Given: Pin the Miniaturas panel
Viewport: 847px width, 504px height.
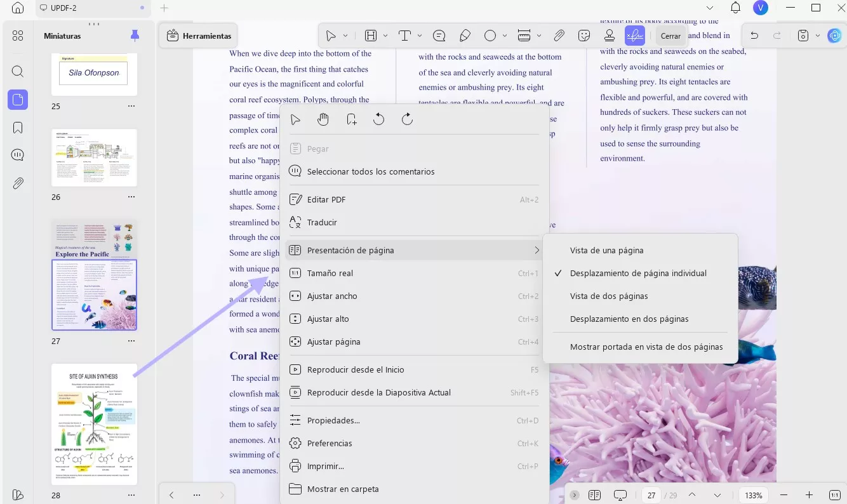Looking at the screenshot, I should click(135, 36).
